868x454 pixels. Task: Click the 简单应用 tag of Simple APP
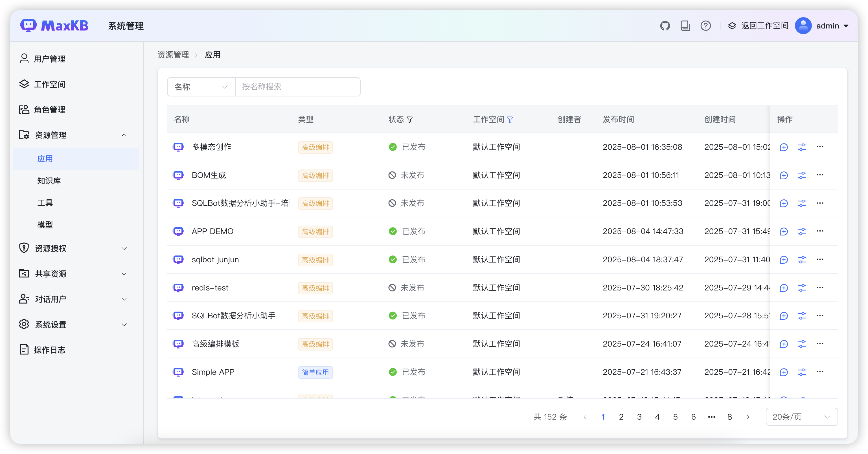(315, 372)
